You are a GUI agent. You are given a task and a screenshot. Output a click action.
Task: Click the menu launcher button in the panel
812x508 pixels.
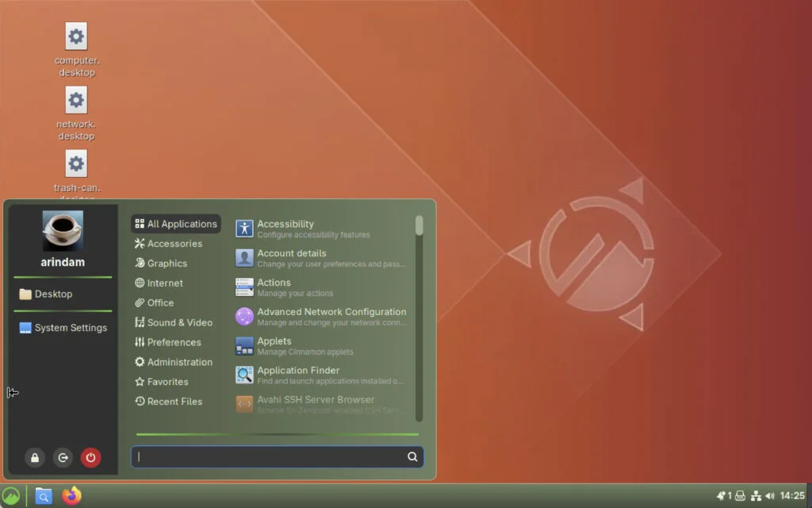[10, 496]
